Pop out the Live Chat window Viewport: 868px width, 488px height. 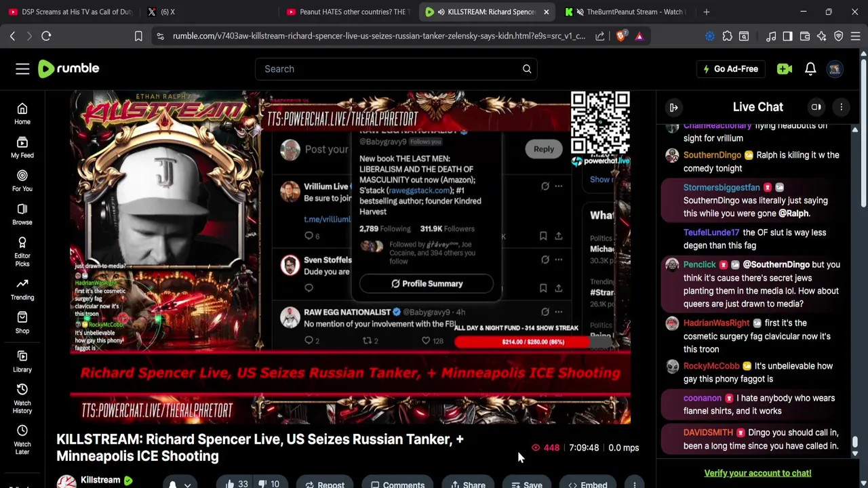click(816, 107)
